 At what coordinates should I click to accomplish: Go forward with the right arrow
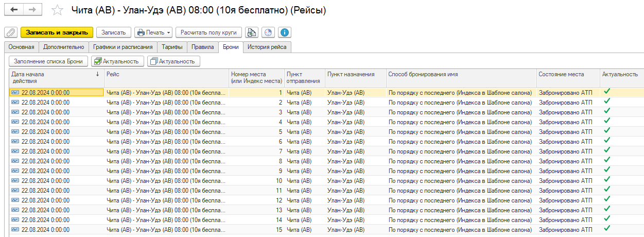(32, 10)
